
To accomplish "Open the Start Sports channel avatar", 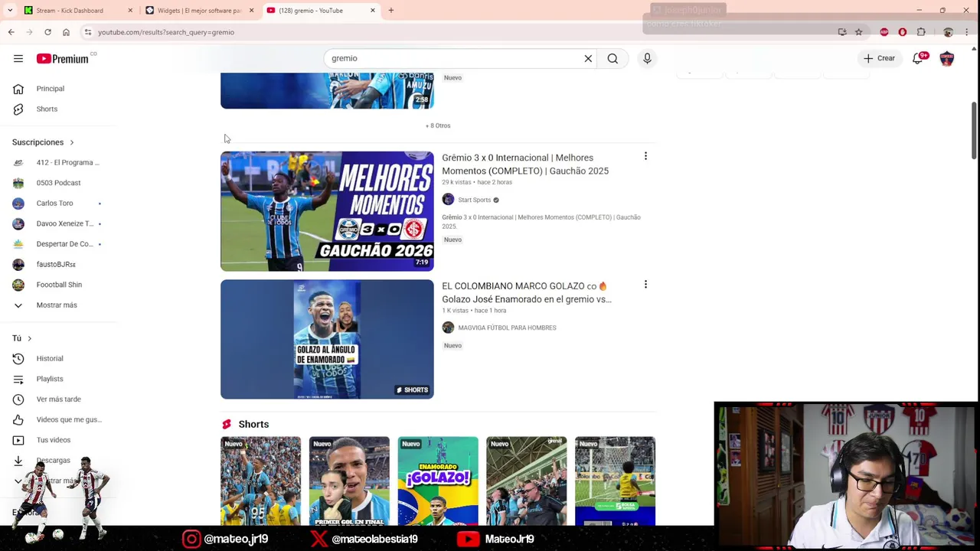I will pyautogui.click(x=448, y=200).
